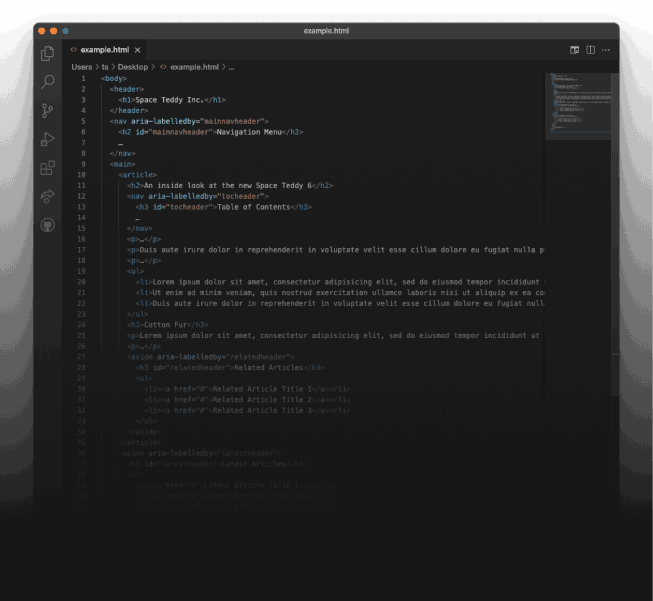Select the example.html editor tab
Viewport: 653px width, 601px height.
click(x=104, y=50)
